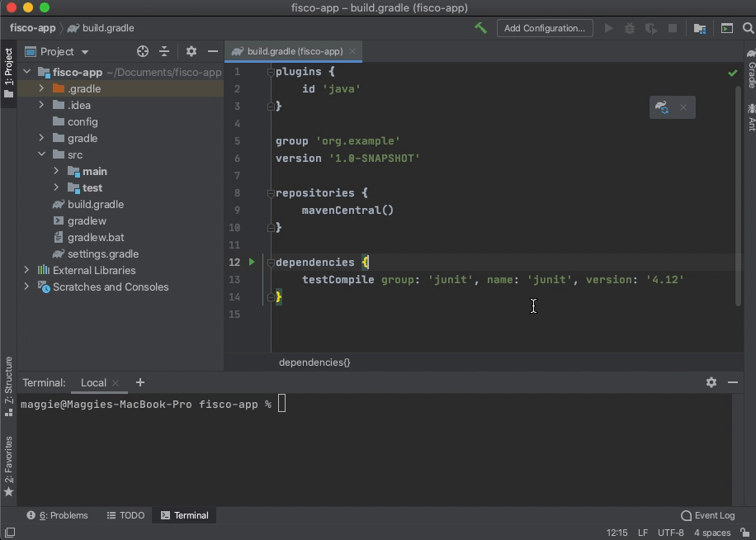Viewport: 756px width, 540px height.
Task: Click the Run Anything icon in toolbar
Action: pos(727,28)
